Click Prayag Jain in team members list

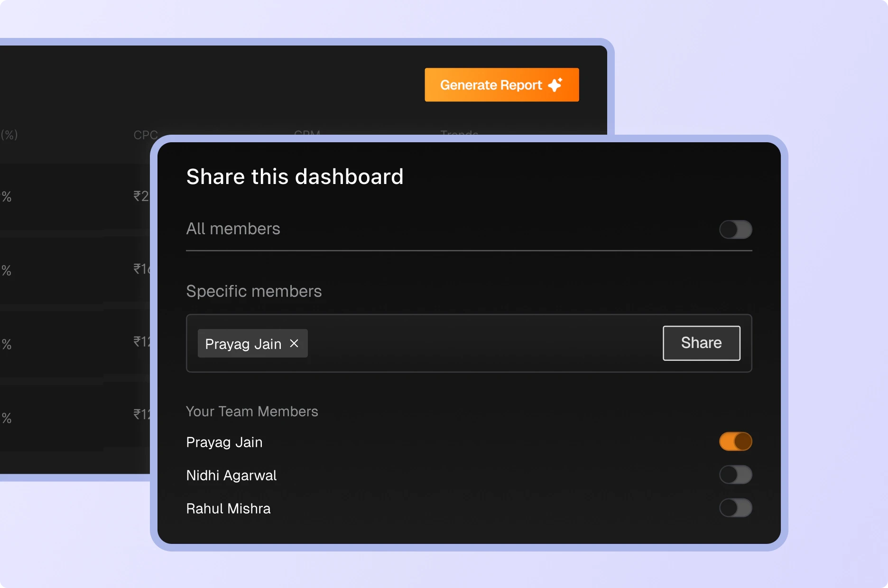(x=224, y=442)
